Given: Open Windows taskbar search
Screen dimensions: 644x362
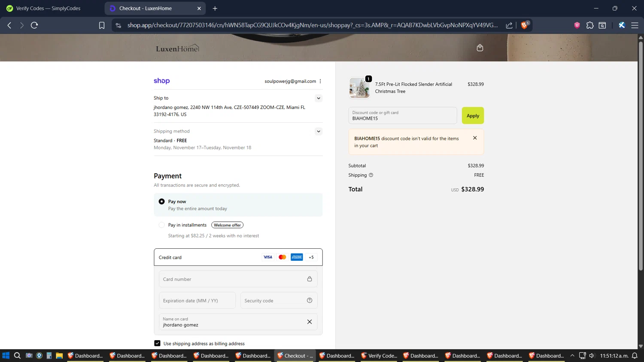Looking at the screenshot, I should pyautogui.click(x=17, y=356).
